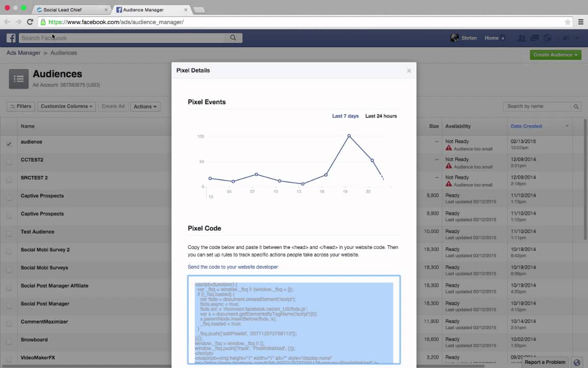
Task: Go to Ads Manager breadcrumb
Action: 23,53
